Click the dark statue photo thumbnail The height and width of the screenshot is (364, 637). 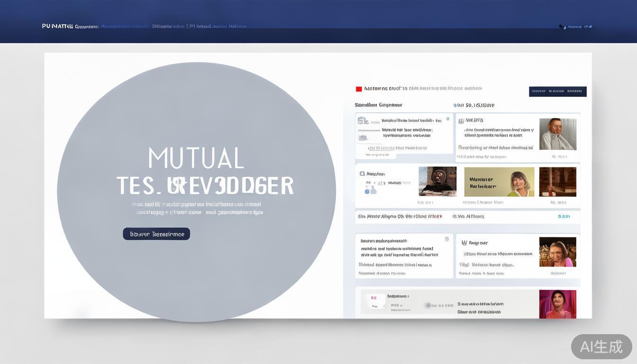[437, 181]
